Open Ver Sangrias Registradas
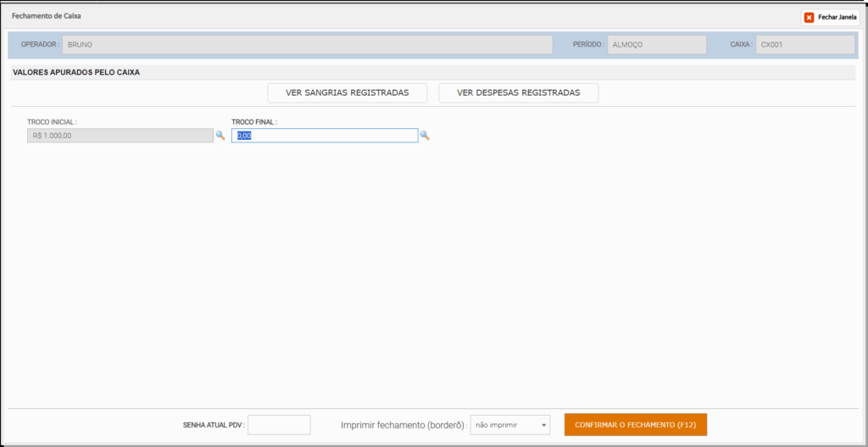868x447 pixels. point(347,93)
